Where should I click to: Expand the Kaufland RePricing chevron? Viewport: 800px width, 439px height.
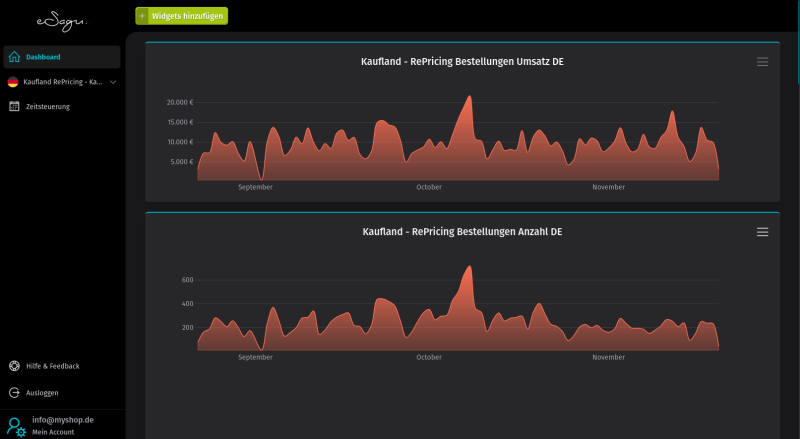113,82
